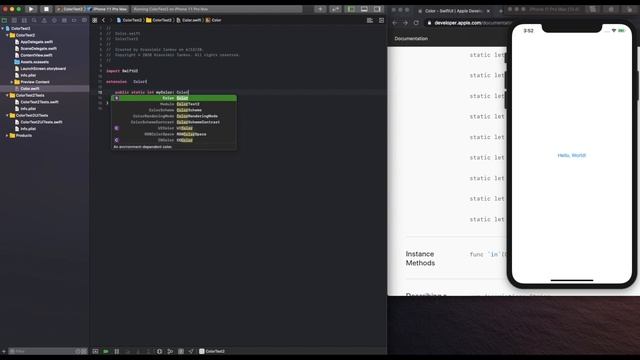The height and width of the screenshot is (360, 640).
Task: Open the ColorTest2 scheme selector
Action: pos(70,9)
